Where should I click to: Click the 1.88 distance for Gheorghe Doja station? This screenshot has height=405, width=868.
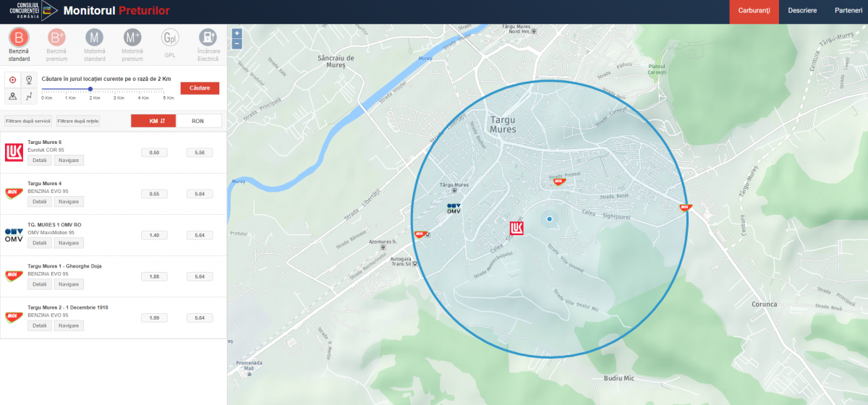click(x=154, y=276)
